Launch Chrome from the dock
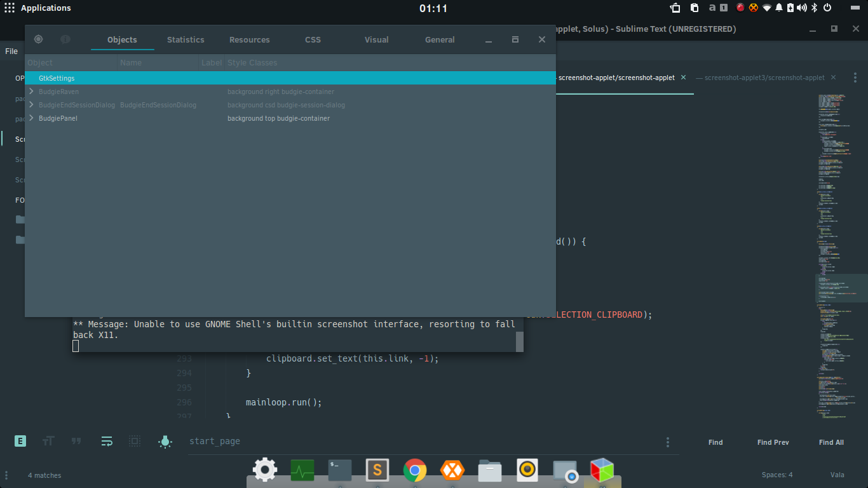Viewport: 868px width, 488px height. click(x=415, y=471)
